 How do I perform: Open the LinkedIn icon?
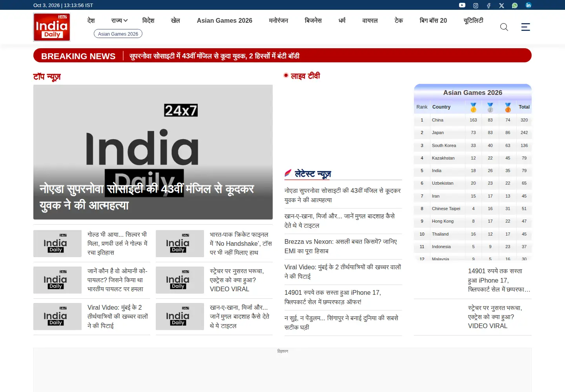[529, 5]
